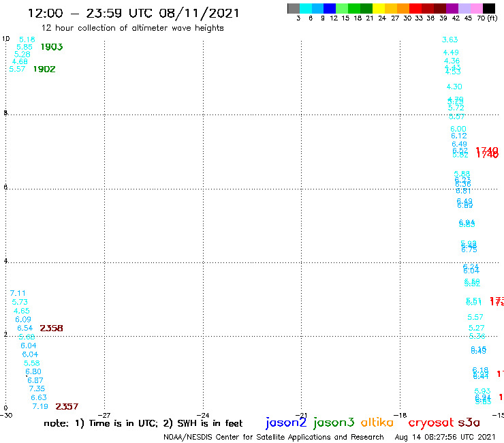Click the black swatch in the legend bar
The width and height of the screenshot is (504, 443).
point(489,8)
